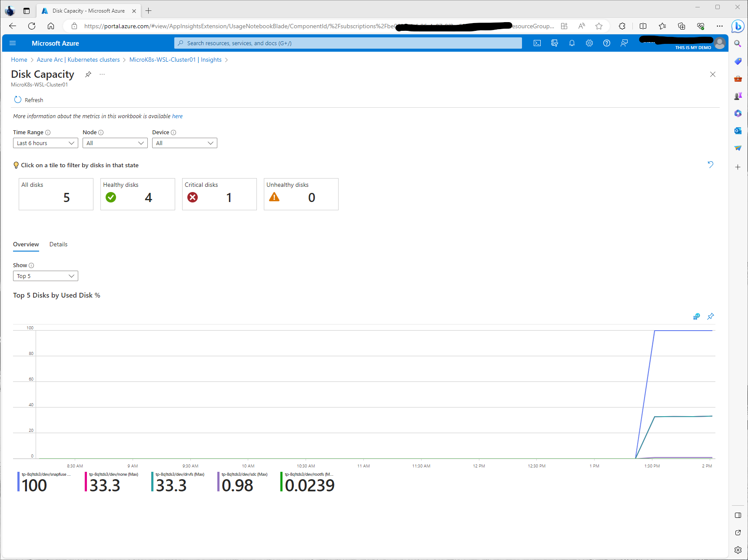This screenshot has height=560, width=748.
Task: Pin the Disk Capacity blade
Action: click(88, 74)
